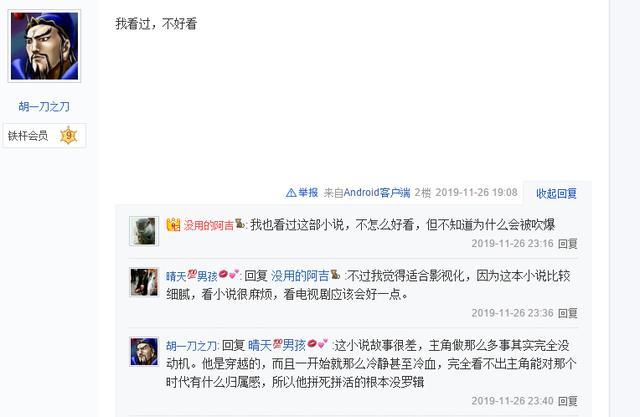
Task: Open 晴天男孩's small avatar in replies
Action: tap(144, 282)
